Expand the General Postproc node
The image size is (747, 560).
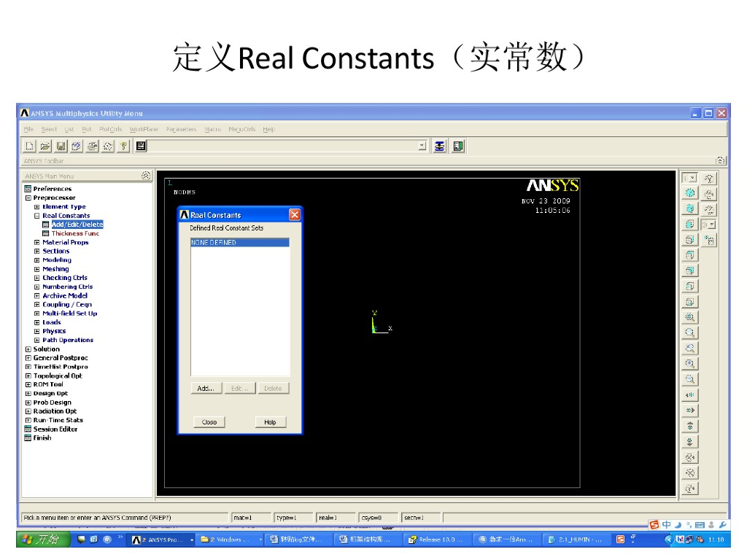coord(28,358)
